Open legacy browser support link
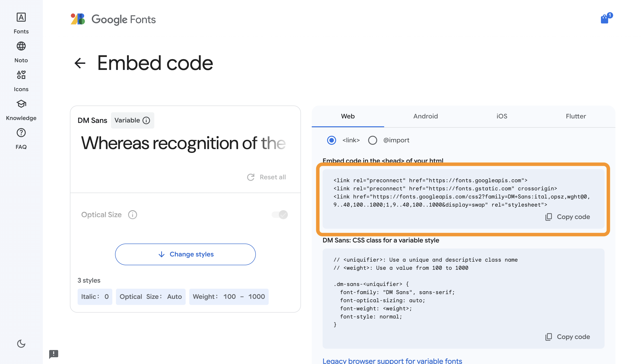The height and width of the screenshot is (364, 642). click(x=392, y=360)
